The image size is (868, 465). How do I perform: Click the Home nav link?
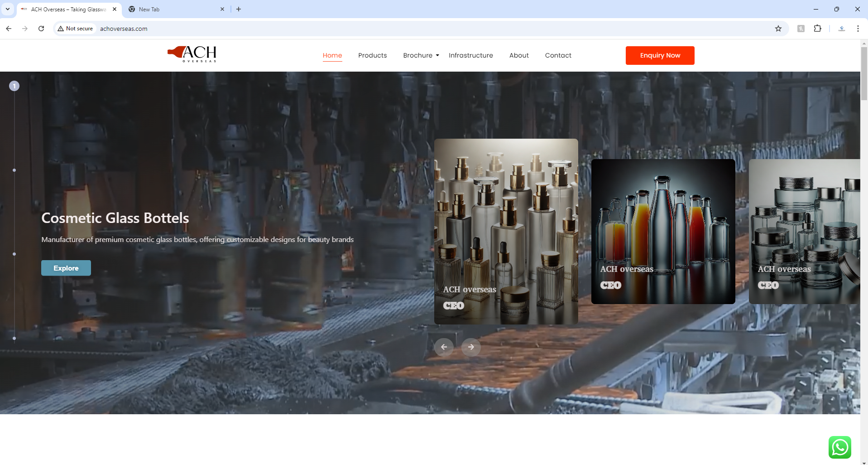point(332,55)
